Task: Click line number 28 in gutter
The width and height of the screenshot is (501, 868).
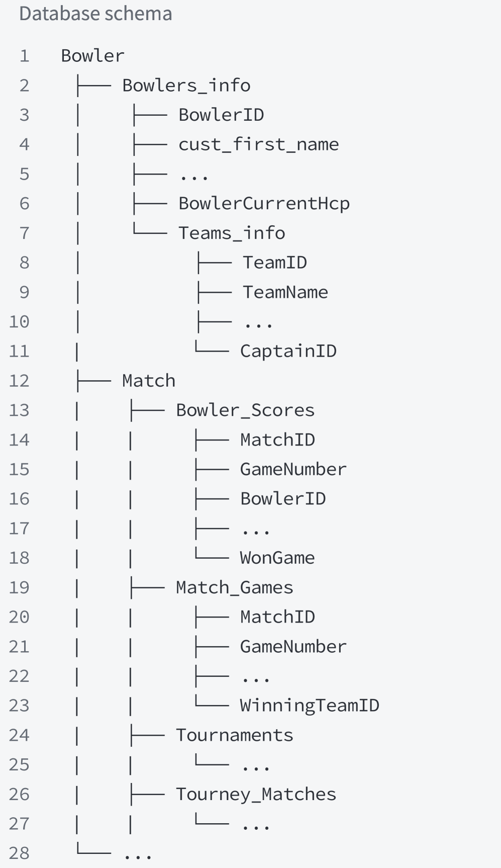Action: (x=19, y=853)
